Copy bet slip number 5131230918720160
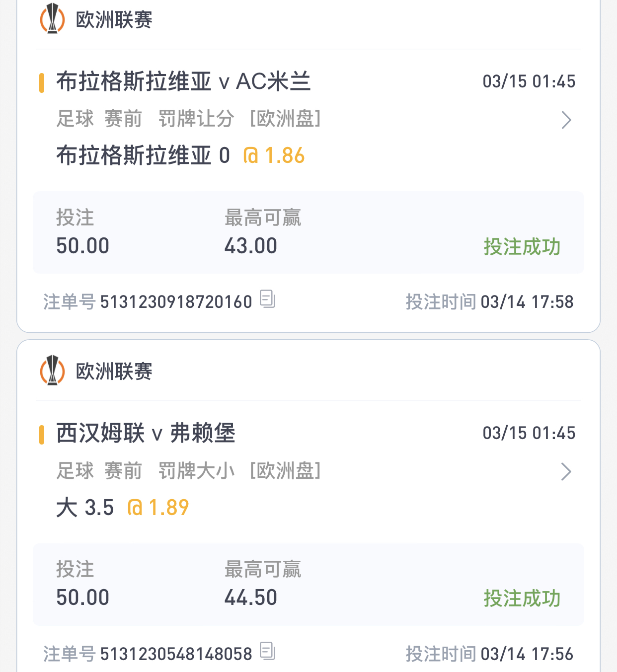The image size is (617, 672). tap(267, 299)
